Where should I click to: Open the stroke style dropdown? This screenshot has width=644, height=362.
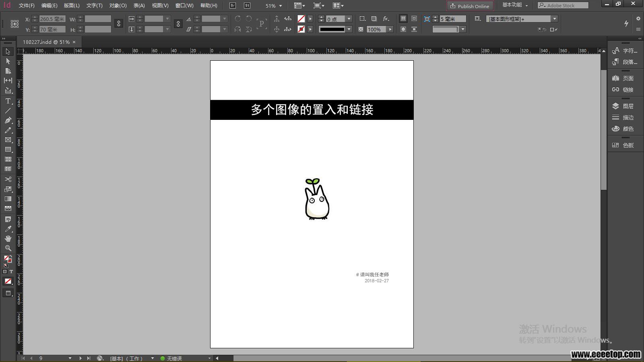[x=349, y=29]
